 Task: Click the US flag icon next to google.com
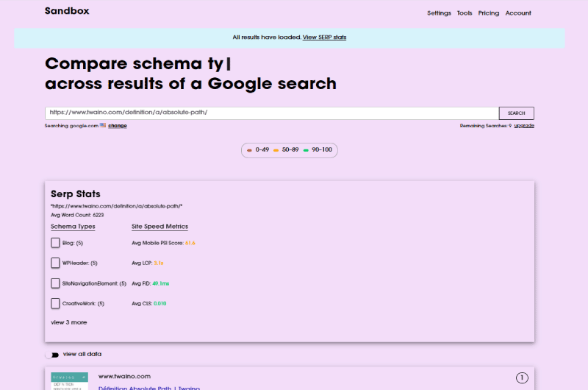pos(103,125)
